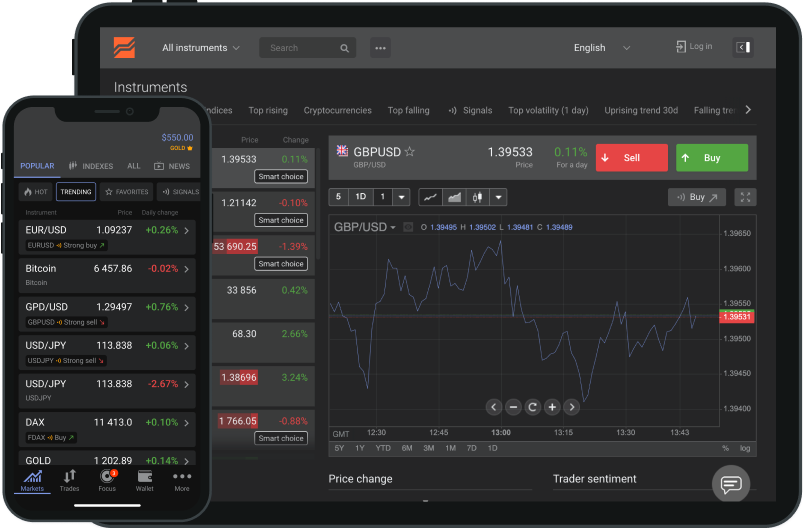Click the $550.00 balance on phone
This screenshot has height=528, width=803.
click(177, 137)
